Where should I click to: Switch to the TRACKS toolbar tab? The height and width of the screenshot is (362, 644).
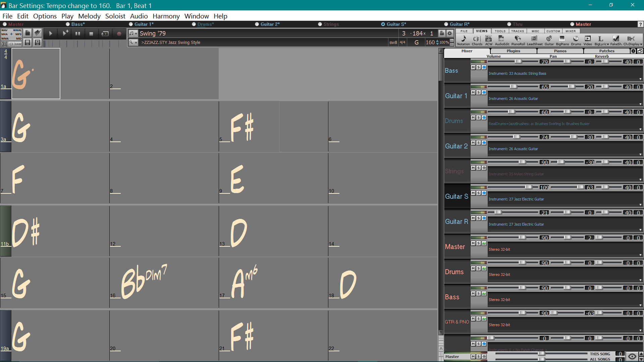click(x=518, y=31)
